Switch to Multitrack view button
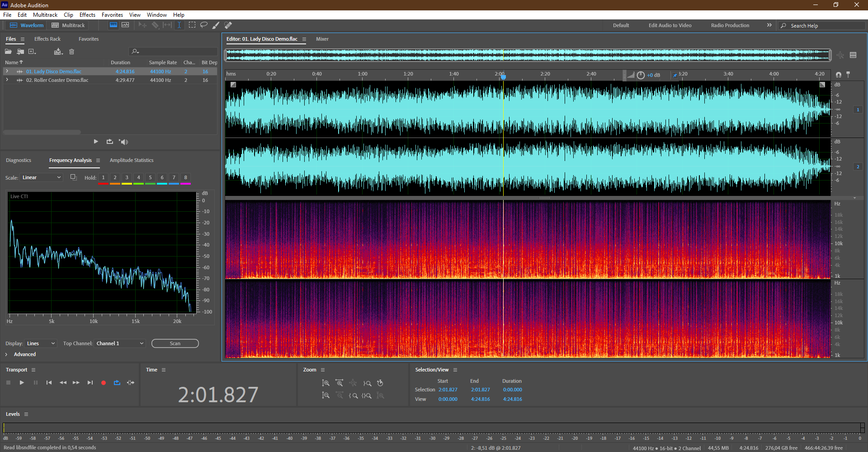 (x=68, y=25)
